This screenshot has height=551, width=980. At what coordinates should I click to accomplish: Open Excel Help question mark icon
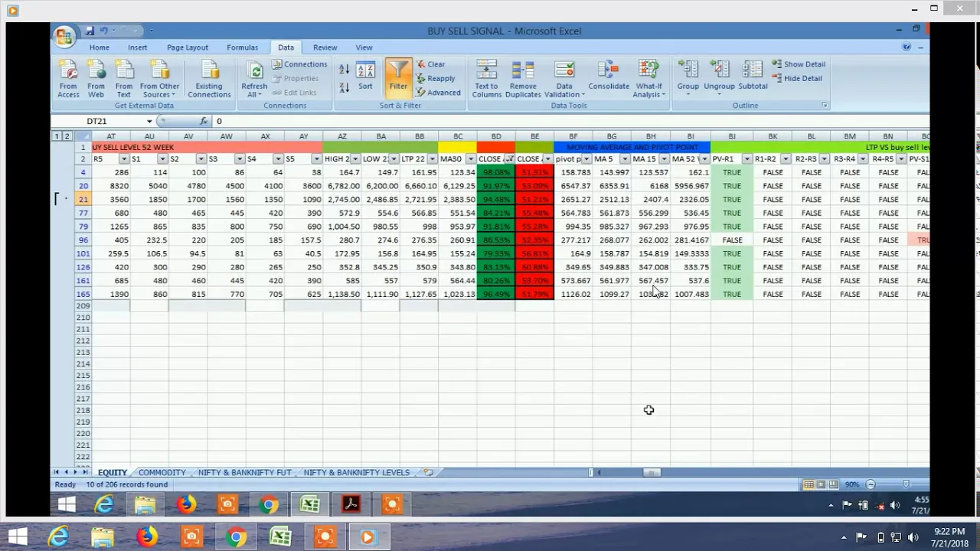point(906,47)
